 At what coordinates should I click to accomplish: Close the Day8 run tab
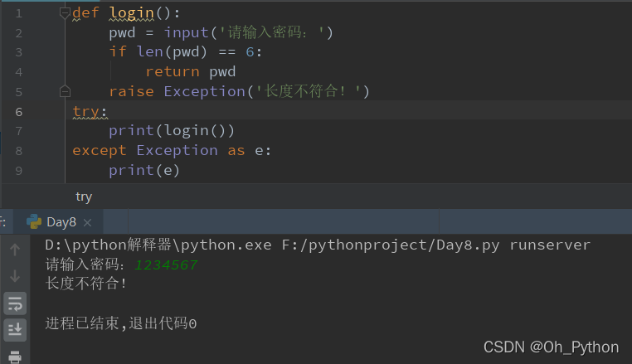87,222
